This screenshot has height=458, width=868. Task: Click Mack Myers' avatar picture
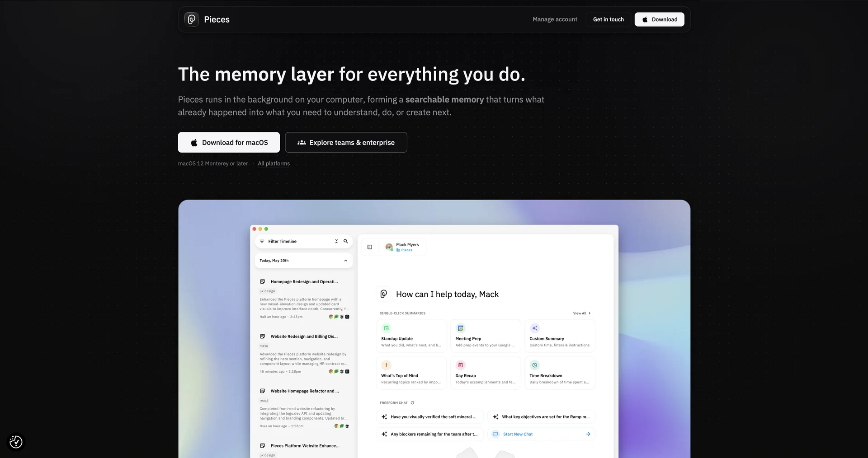pyautogui.click(x=389, y=247)
